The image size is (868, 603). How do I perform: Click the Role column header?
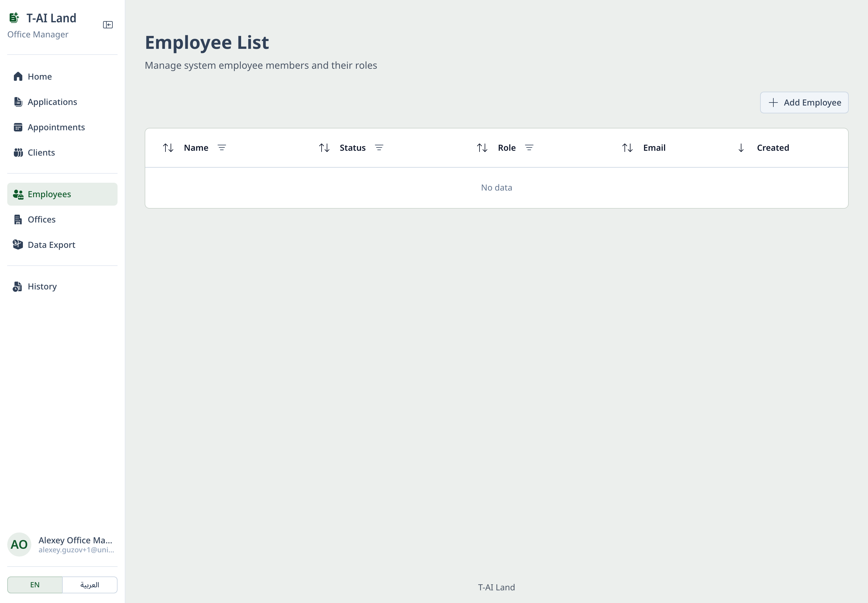[x=507, y=148]
